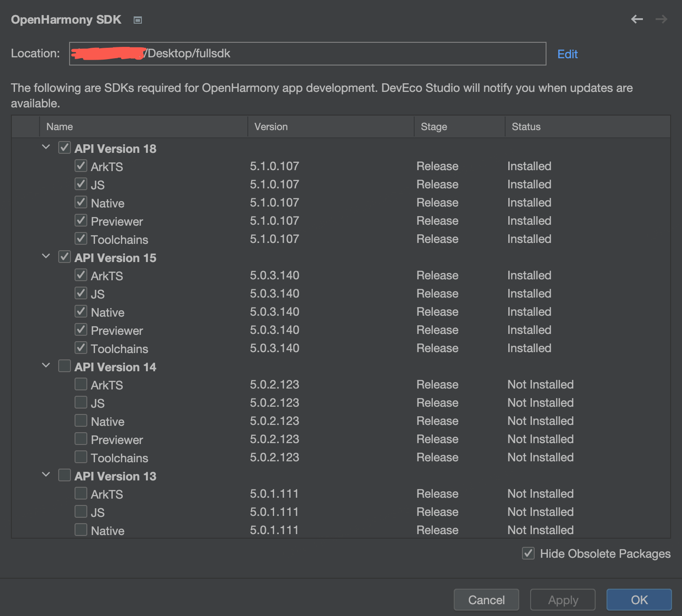The height and width of the screenshot is (616, 682).
Task: Click the small icon beside OpenHarmony SDK title
Action: [138, 20]
